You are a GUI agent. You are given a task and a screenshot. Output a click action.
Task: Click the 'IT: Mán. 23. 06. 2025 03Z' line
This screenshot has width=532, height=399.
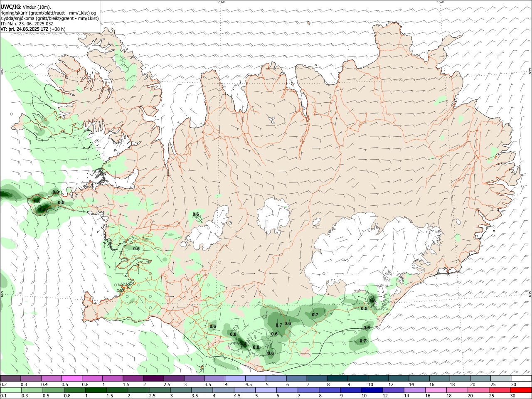[x=27, y=24]
